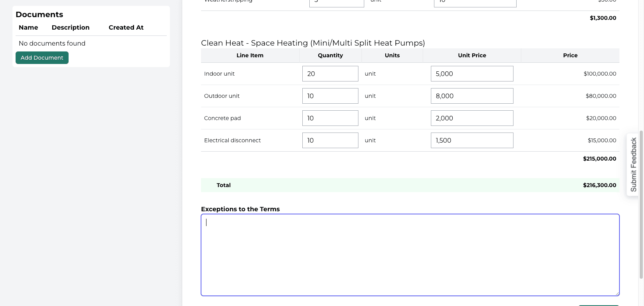Image resolution: width=644 pixels, height=306 pixels.
Task: Click the Description column header in Documents
Action: [x=71, y=27]
